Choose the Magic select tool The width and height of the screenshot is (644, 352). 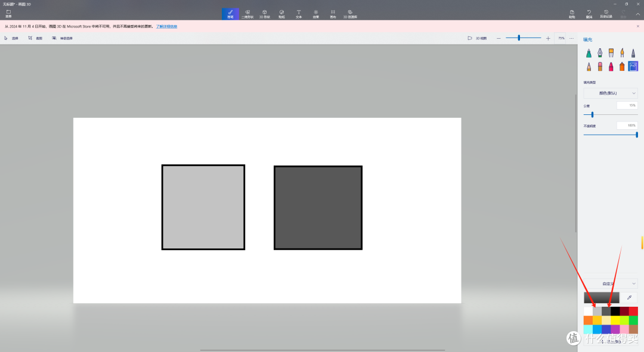[x=62, y=38]
